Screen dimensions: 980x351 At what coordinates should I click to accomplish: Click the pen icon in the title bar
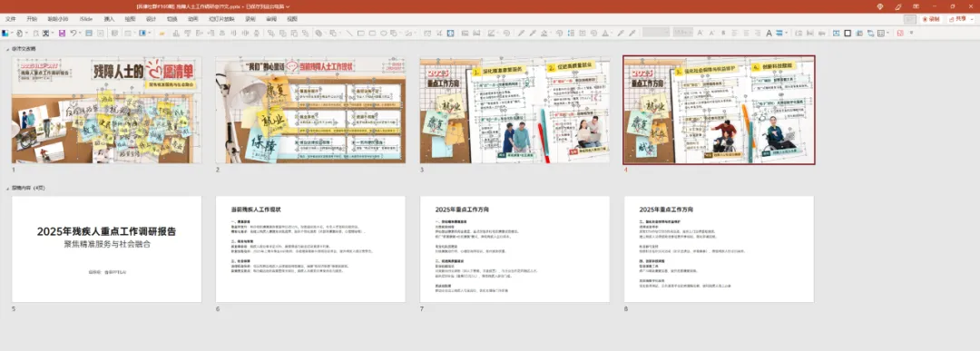[x=898, y=6]
